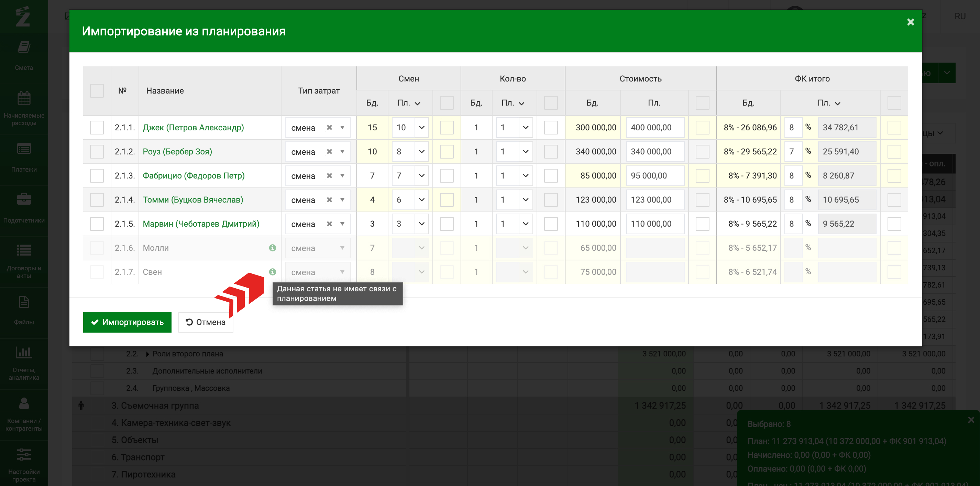Toggle Кол-во header column checkbox
This screenshot has height=486, width=980.
[550, 103]
